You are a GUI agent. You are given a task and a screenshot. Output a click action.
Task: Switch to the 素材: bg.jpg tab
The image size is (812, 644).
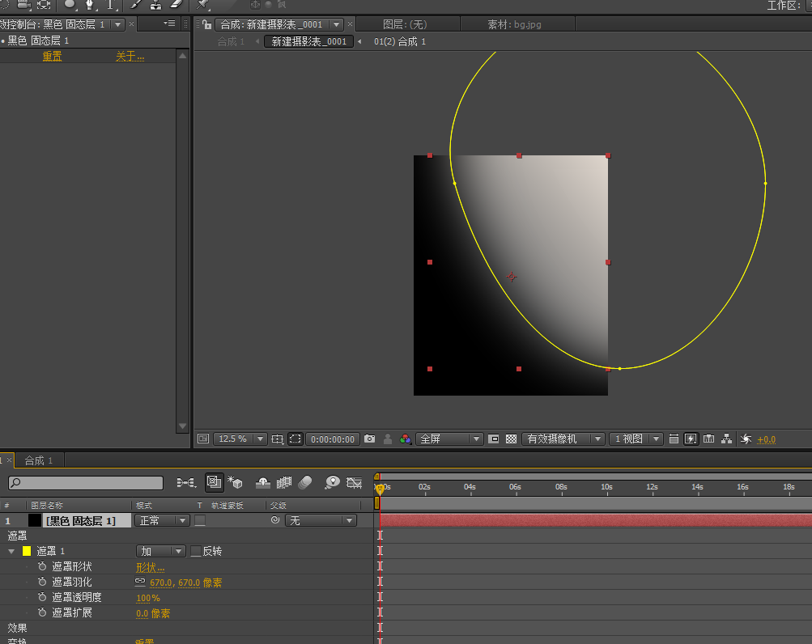[514, 24]
